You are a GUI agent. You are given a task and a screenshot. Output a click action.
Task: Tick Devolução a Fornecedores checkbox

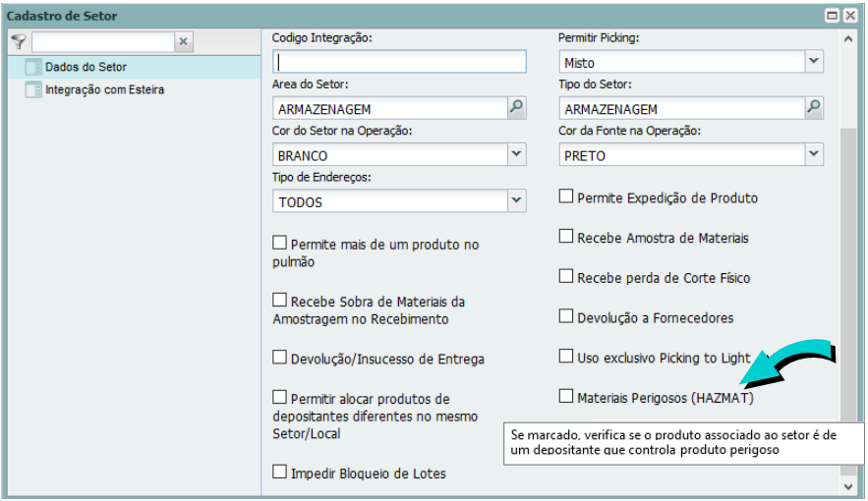(565, 316)
